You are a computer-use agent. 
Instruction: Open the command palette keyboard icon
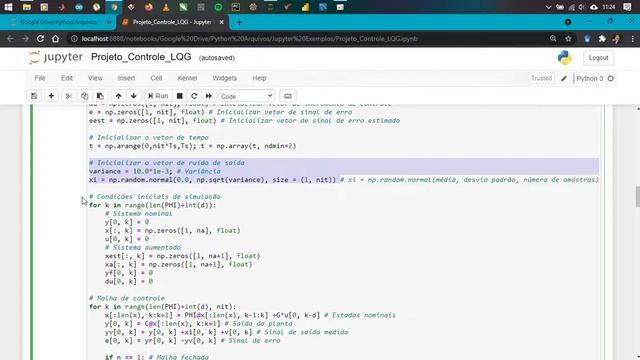click(x=288, y=96)
